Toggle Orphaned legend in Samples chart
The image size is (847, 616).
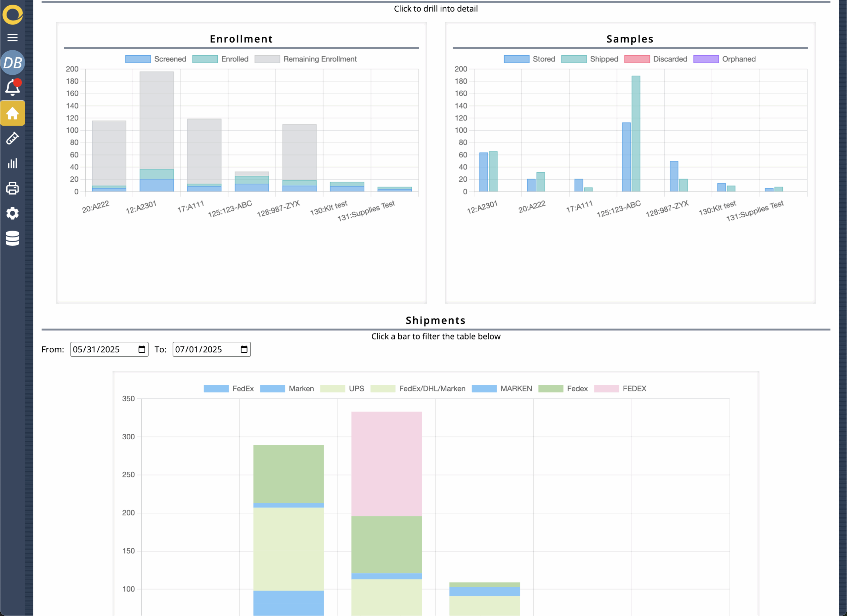pos(725,59)
